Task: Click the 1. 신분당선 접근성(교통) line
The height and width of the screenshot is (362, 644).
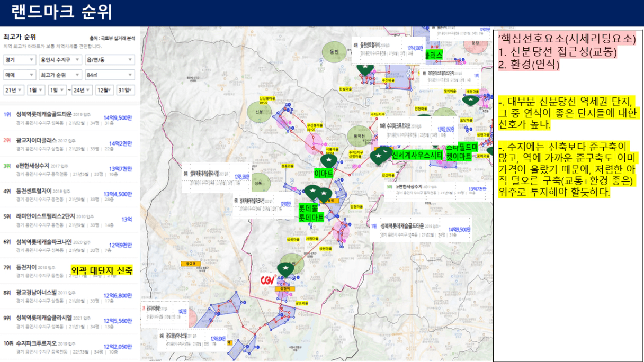Action: (558, 52)
